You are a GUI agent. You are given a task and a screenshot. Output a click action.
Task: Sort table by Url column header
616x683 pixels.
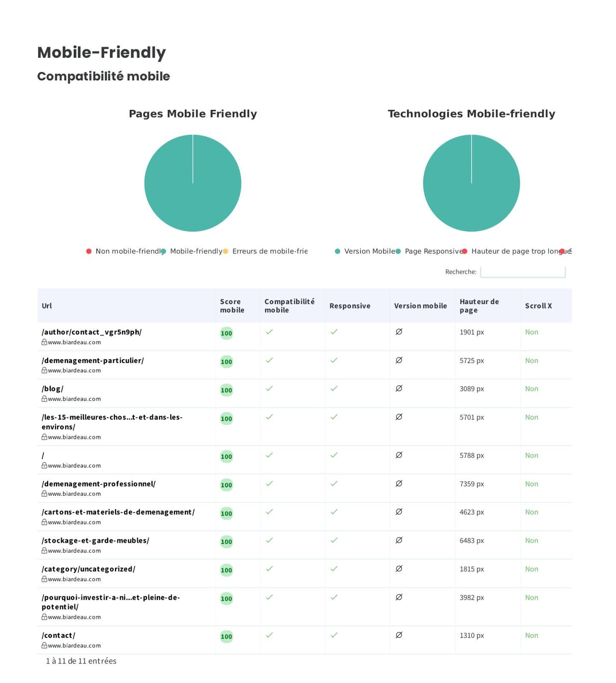coord(47,306)
